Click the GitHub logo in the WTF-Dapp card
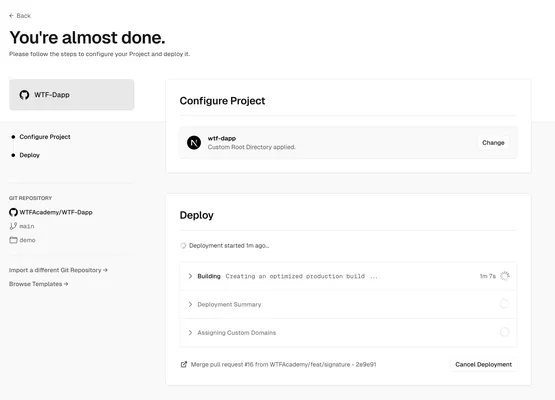 click(x=24, y=95)
